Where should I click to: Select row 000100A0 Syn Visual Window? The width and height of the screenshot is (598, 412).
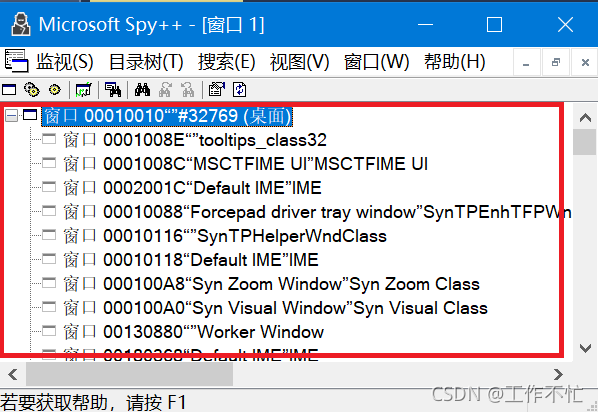click(x=275, y=308)
